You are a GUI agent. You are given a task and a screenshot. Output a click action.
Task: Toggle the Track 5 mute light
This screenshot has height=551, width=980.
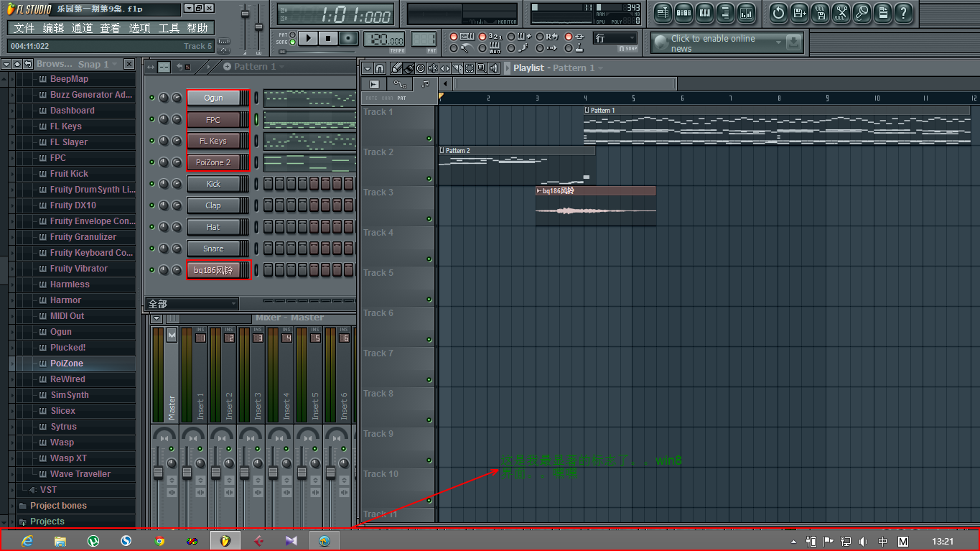(x=429, y=300)
